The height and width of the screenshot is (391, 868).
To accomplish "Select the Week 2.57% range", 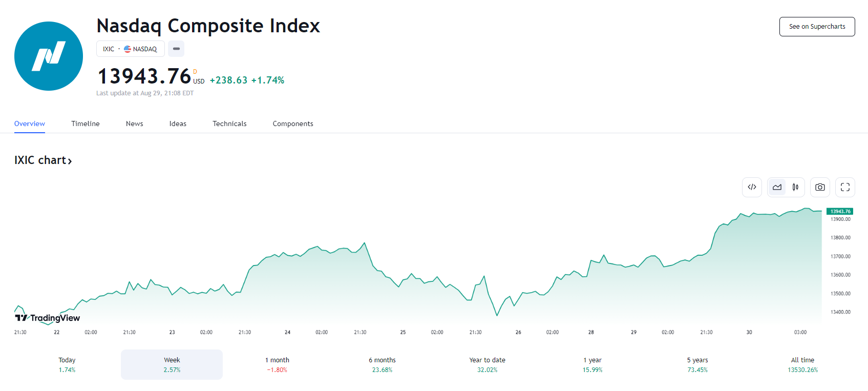I will 172,364.
